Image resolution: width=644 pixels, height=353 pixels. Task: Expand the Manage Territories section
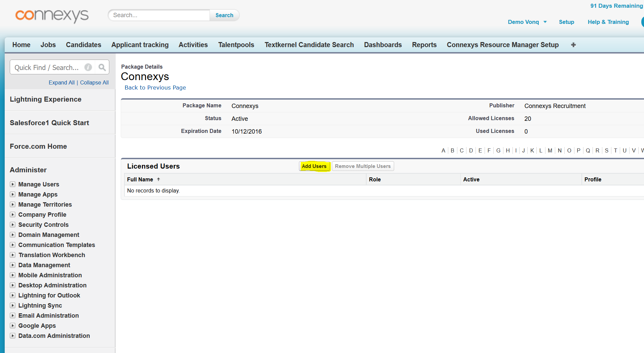13,204
